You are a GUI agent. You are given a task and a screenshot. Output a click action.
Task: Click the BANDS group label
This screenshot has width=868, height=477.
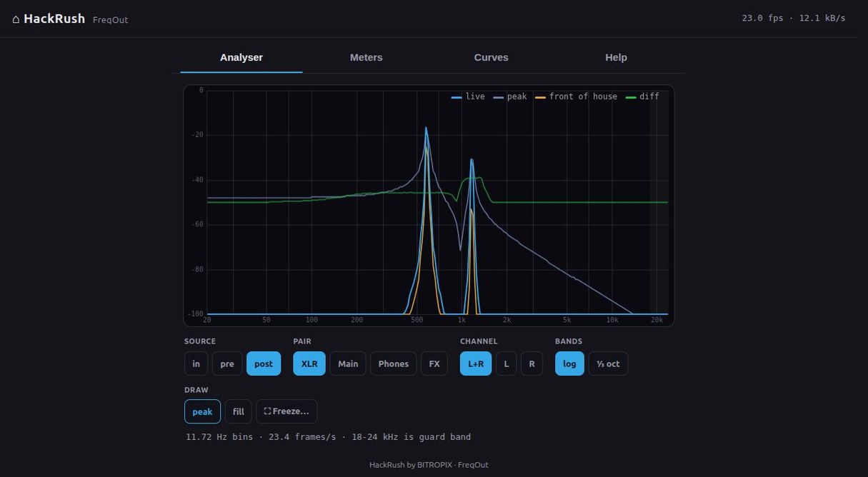569,341
